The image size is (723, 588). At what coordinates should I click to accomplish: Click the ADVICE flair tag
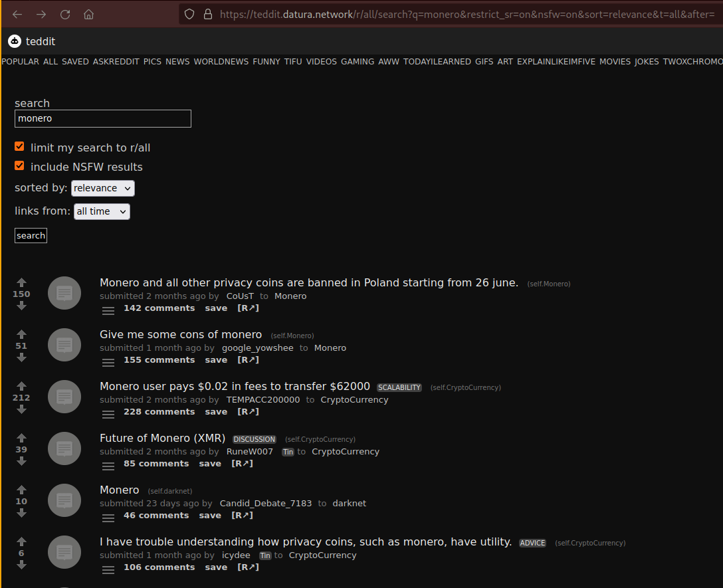pyautogui.click(x=532, y=543)
